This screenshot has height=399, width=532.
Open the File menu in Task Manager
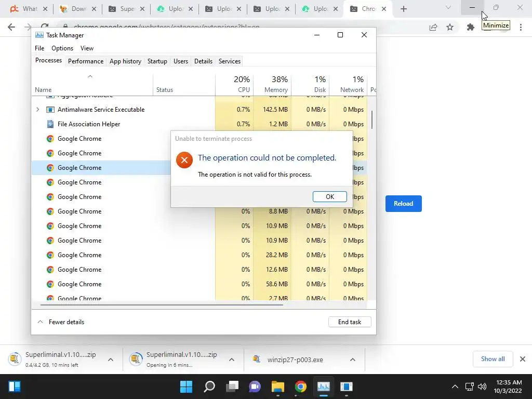pyautogui.click(x=39, y=48)
